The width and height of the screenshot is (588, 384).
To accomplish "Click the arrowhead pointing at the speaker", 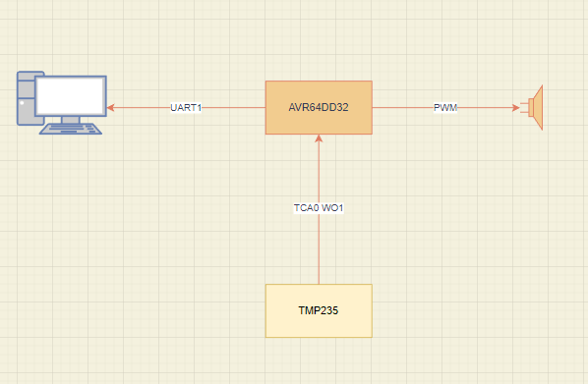I will click(x=516, y=108).
